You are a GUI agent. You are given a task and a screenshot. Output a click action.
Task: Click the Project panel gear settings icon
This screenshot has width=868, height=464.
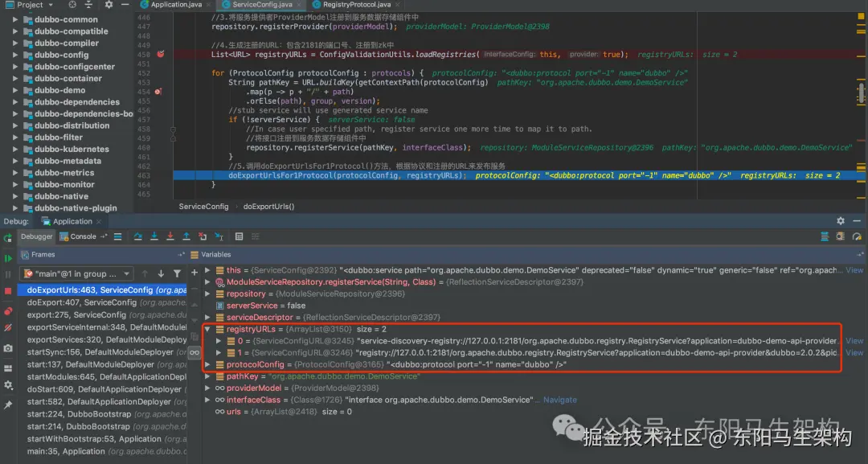pyautogui.click(x=108, y=5)
